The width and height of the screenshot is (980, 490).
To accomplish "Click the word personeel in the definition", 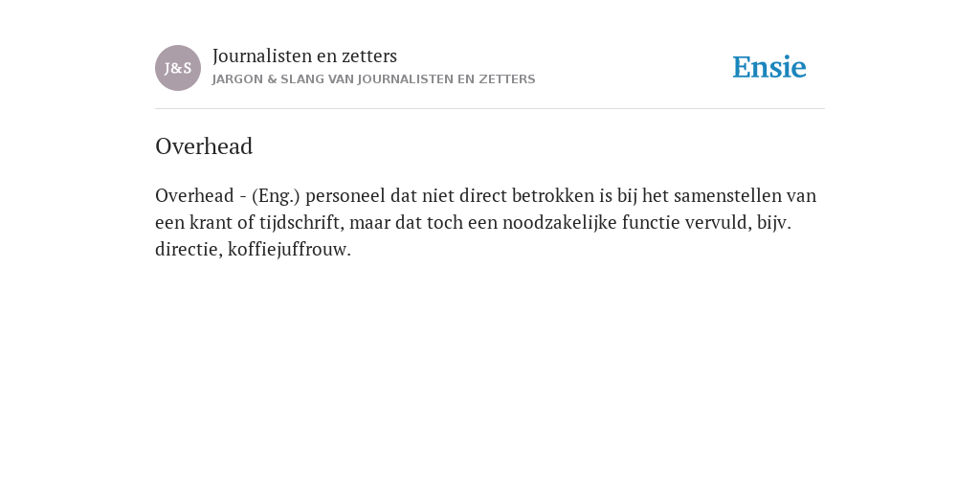I will click(x=345, y=197).
